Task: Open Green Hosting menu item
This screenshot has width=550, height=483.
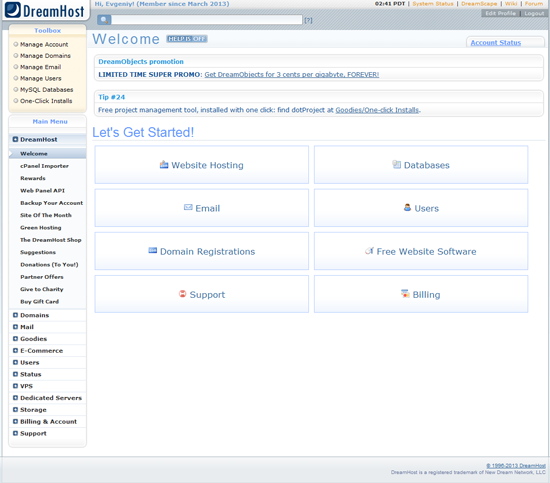Action: point(41,228)
